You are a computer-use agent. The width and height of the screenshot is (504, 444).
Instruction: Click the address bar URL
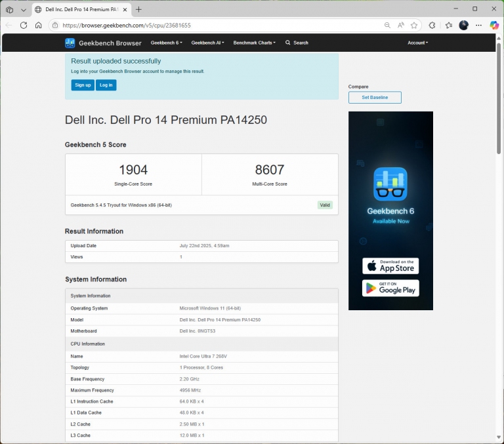point(126,26)
